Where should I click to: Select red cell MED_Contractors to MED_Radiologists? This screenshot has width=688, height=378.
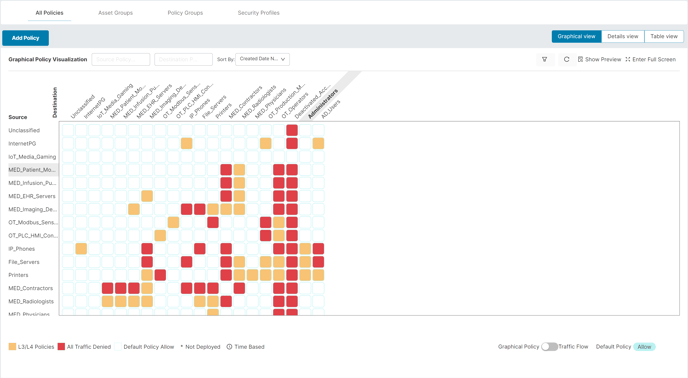coord(239,288)
